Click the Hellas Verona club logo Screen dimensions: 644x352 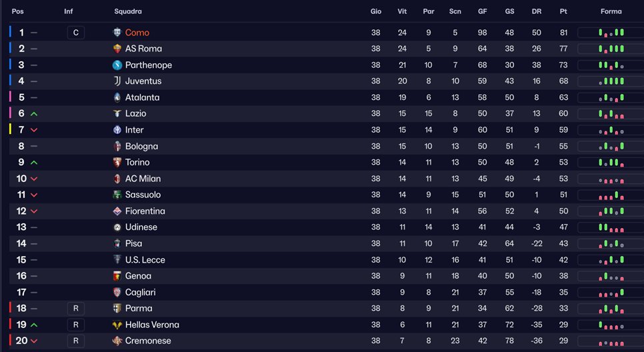point(117,325)
